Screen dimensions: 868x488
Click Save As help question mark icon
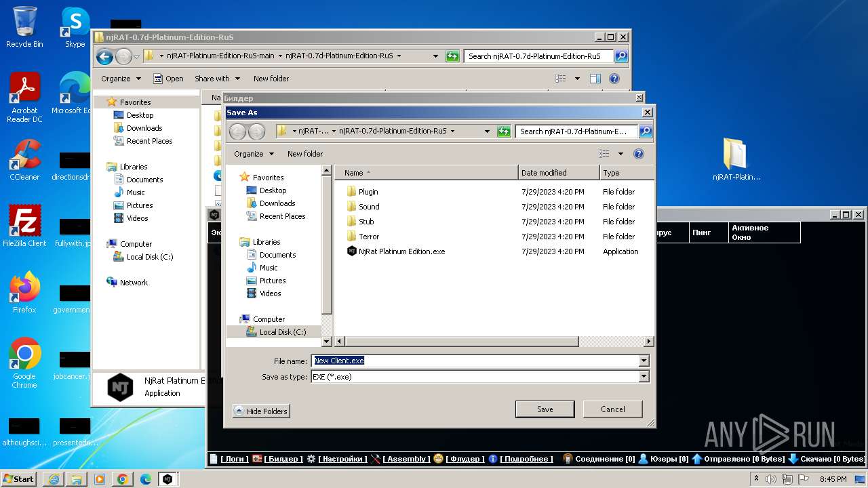point(638,154)
